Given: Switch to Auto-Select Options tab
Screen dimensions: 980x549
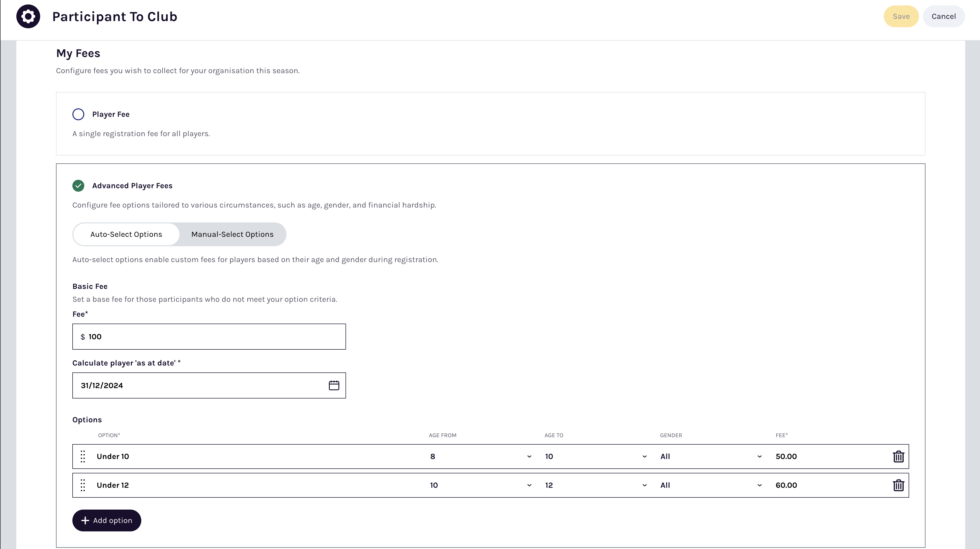Looking at the screenshot, I should 126,235.
